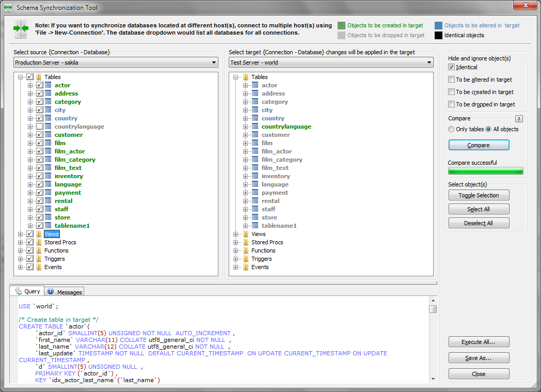541x392 pixels.
Task: Select the Only tables radio button
Action: click(x=452, y=129)
